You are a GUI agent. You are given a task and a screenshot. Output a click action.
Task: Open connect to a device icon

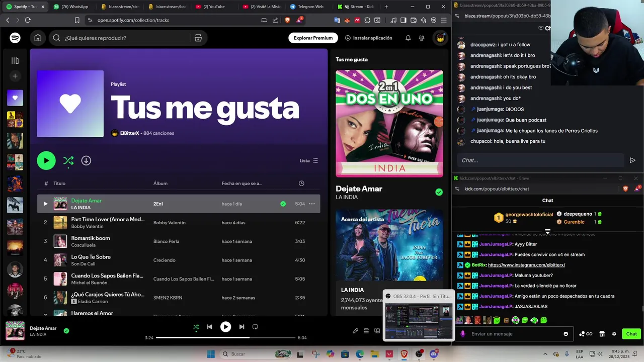point(377,331)
